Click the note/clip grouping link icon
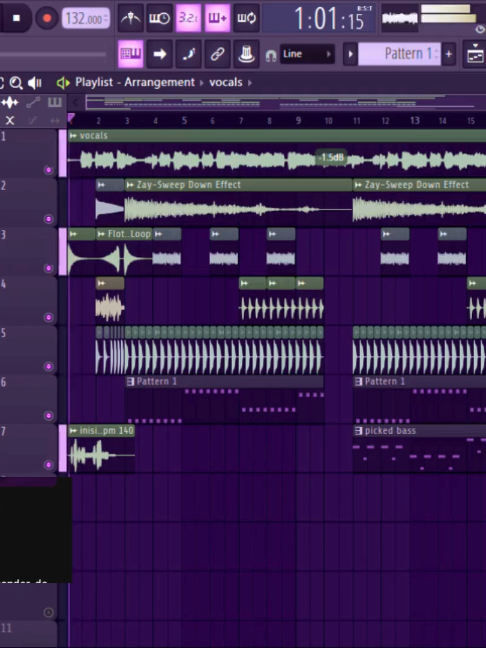Image resolution: width=486 pixels, height=648 pixels. pos(217,54)
